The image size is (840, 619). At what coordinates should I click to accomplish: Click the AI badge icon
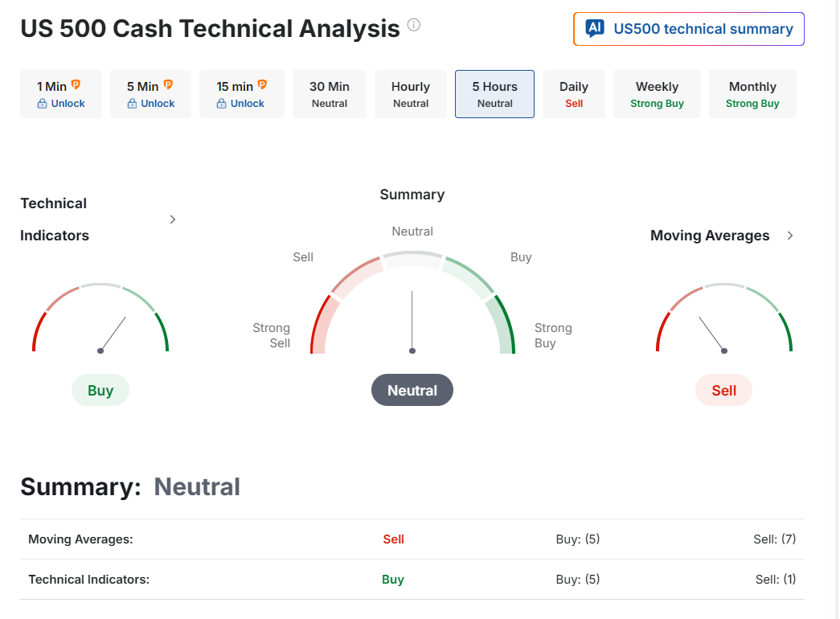click(x=595, y=29)
